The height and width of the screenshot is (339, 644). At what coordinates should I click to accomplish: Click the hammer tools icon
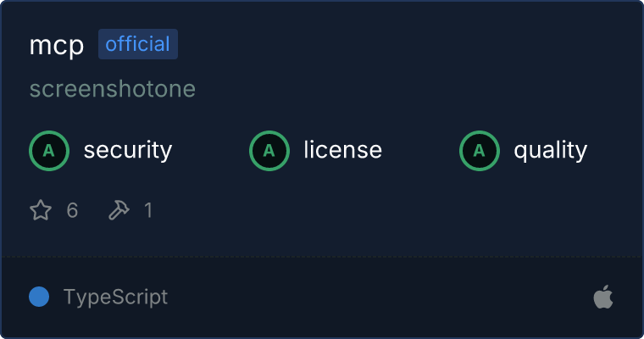119,210
